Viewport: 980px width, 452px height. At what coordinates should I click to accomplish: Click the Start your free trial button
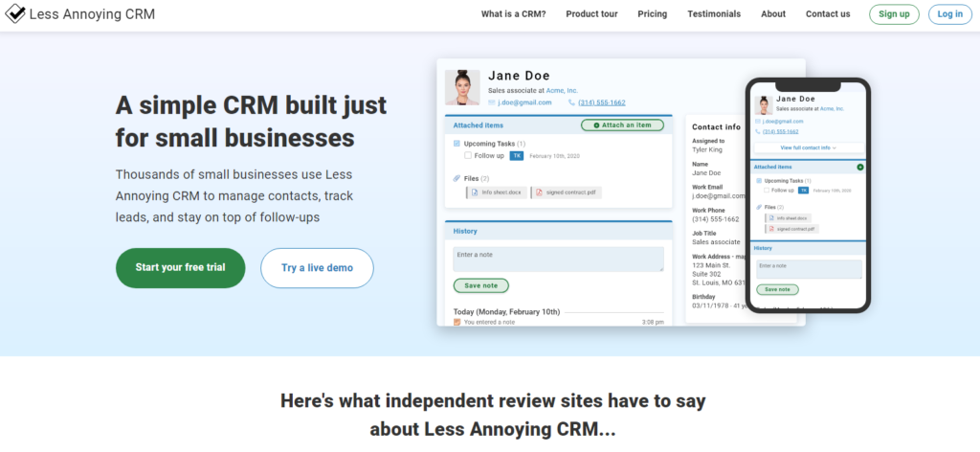[181, 268]
